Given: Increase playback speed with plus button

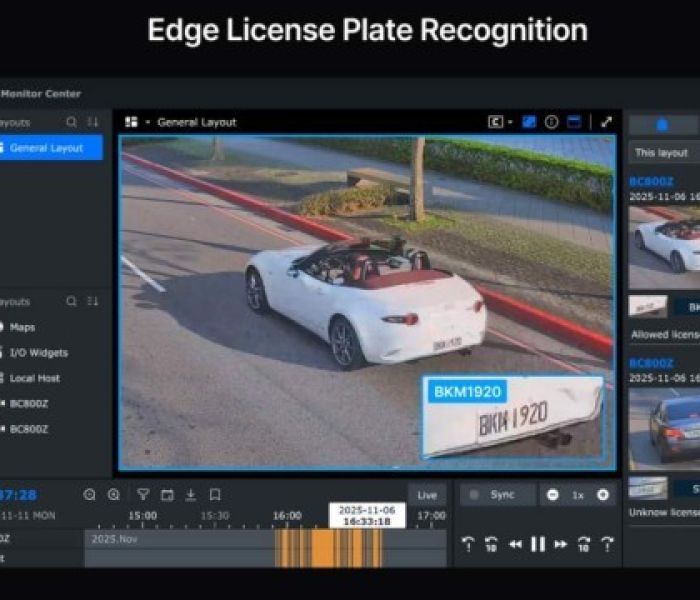Looking at the screenshot, I should point(603,495).
